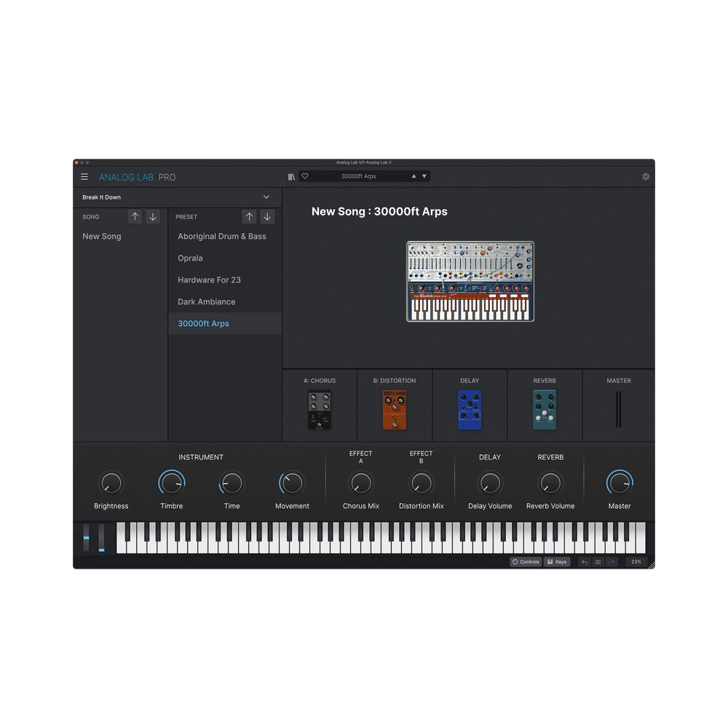
Task: Select New Song in the Song list
Action: 101,236
